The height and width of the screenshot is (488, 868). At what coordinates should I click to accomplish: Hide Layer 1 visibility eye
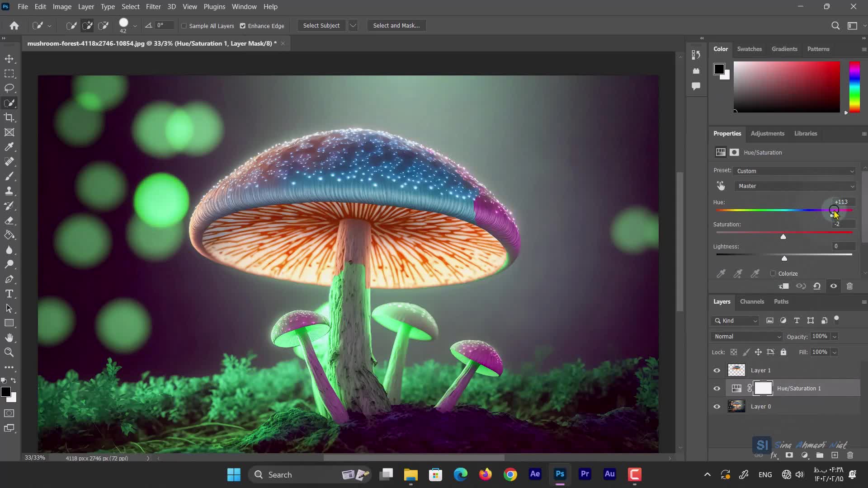tap(717, 371)
